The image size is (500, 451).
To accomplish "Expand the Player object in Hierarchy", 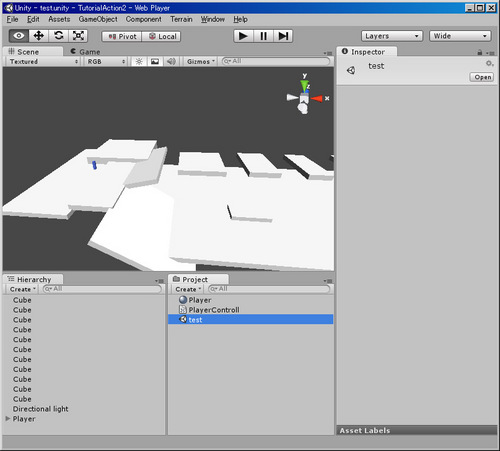I will pos(8,419).
